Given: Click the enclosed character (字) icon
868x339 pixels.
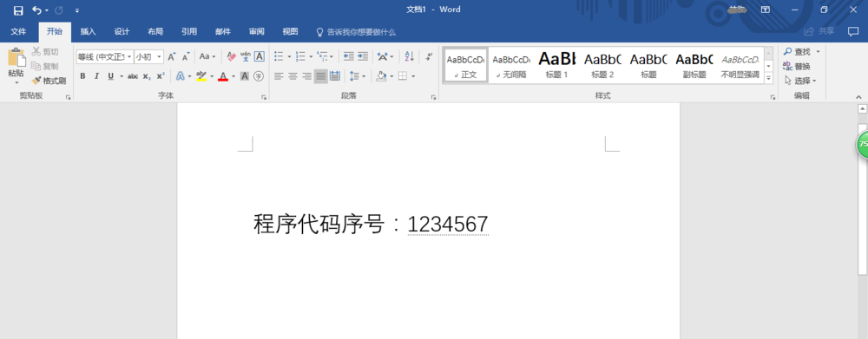Looking at the screenshot, I should point(259,75).
